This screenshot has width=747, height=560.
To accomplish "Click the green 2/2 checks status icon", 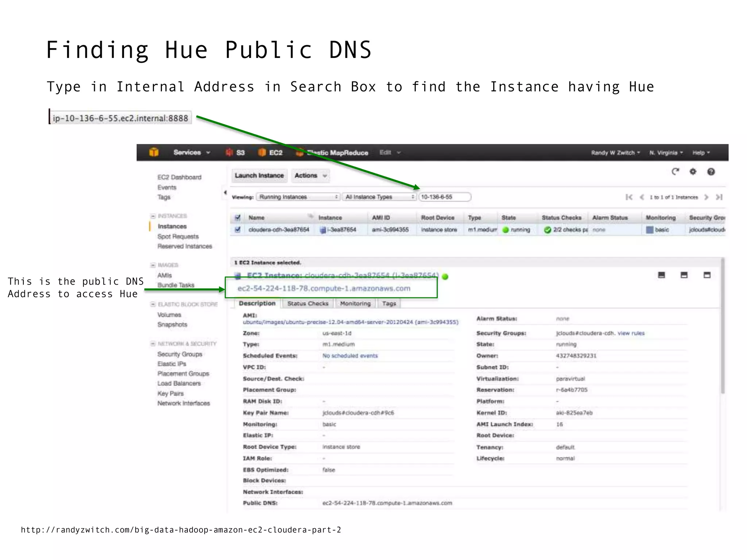I will tap(547, 230).
